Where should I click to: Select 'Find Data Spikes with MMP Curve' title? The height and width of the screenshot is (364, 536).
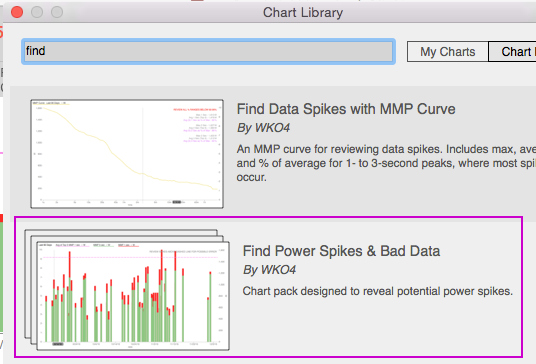click(346, 109)
